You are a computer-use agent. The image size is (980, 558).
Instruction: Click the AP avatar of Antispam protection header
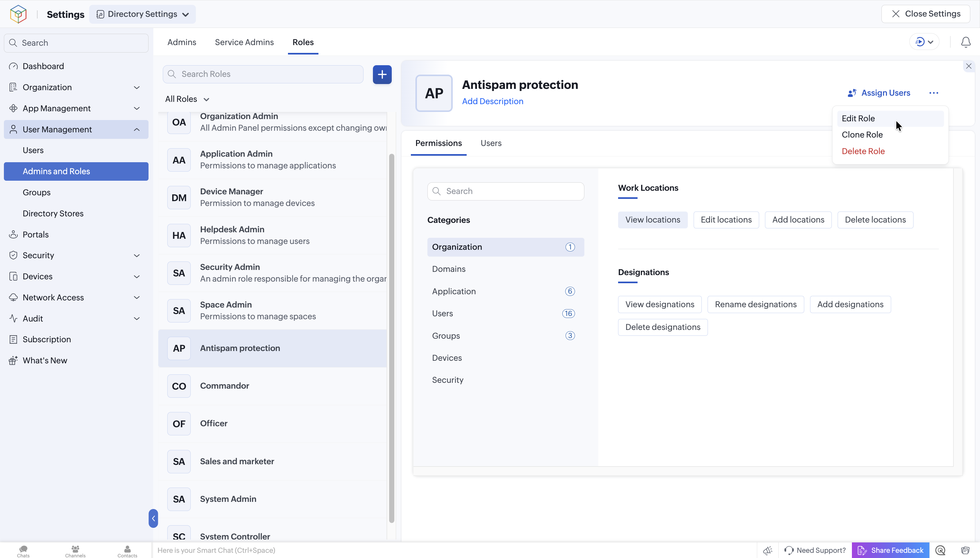(x=434, y=93)
